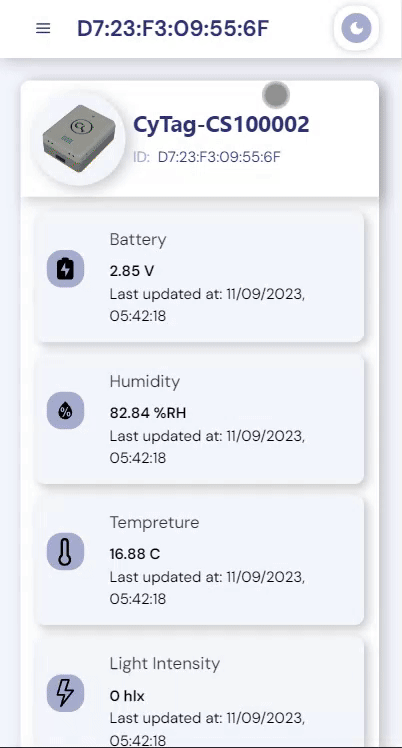402x748 pixels.
Task: Select the device ID text under CyTag name
Action: click(x=207, y=156)
